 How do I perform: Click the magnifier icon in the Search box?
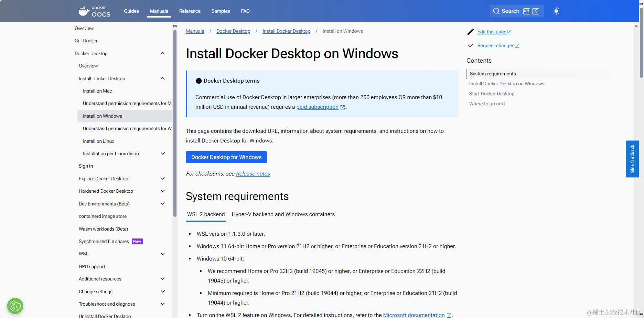pyautogui.click(x=496, y=11)
